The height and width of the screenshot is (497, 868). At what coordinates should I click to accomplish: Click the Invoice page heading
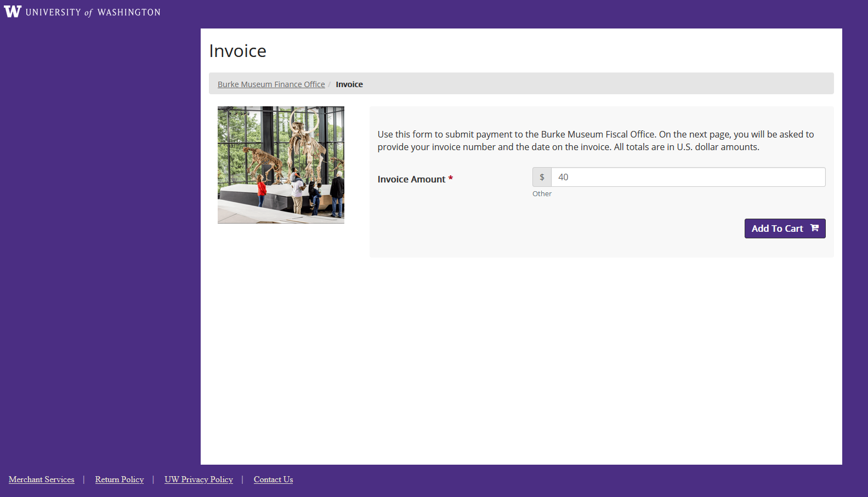(x=237, y=51)
